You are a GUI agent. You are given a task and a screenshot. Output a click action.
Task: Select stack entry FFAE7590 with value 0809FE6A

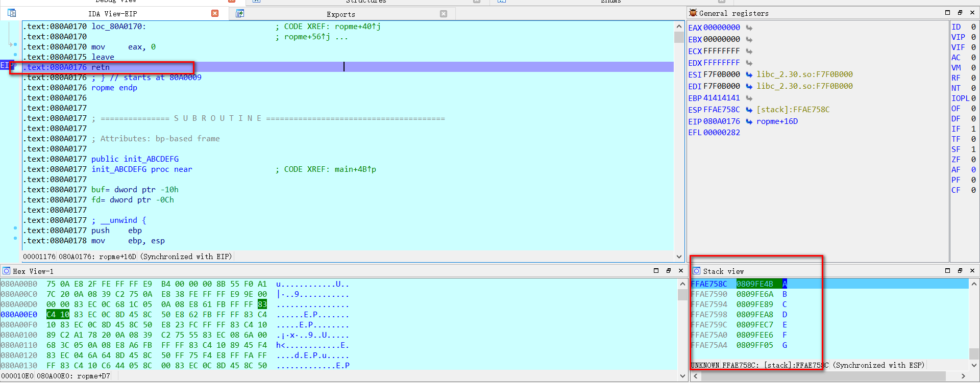point(829,294)
